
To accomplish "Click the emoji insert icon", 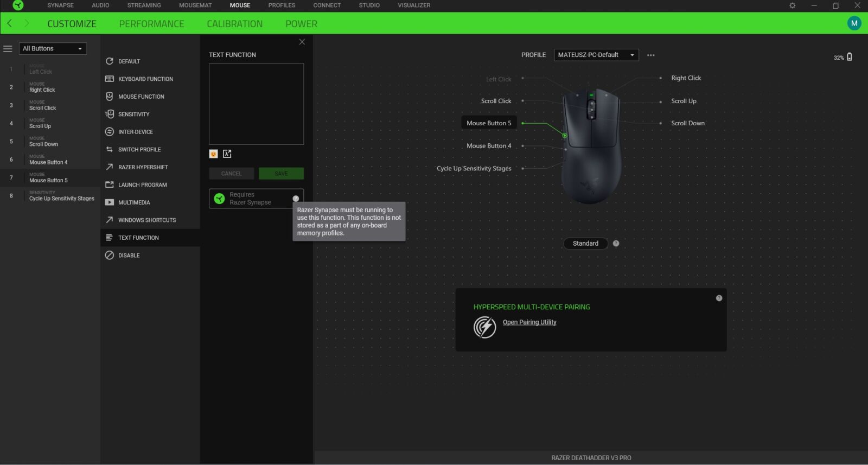I will tap(213, 154).
